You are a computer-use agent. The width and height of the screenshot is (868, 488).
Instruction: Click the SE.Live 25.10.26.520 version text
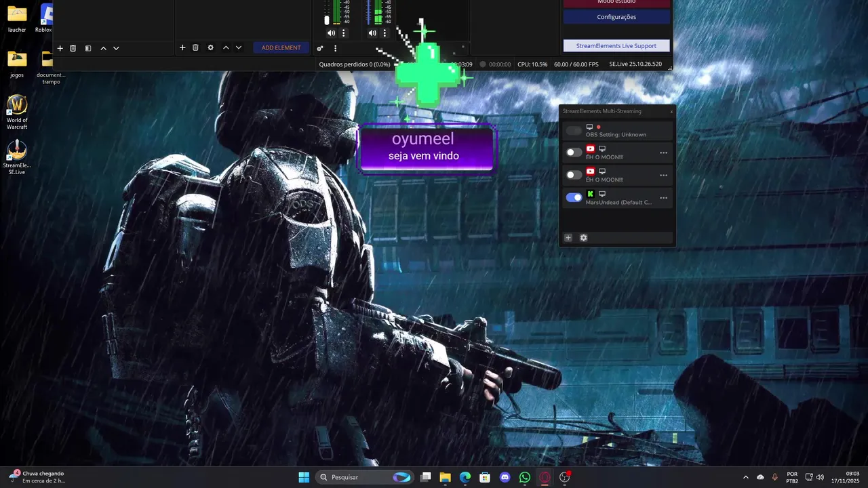635,64
